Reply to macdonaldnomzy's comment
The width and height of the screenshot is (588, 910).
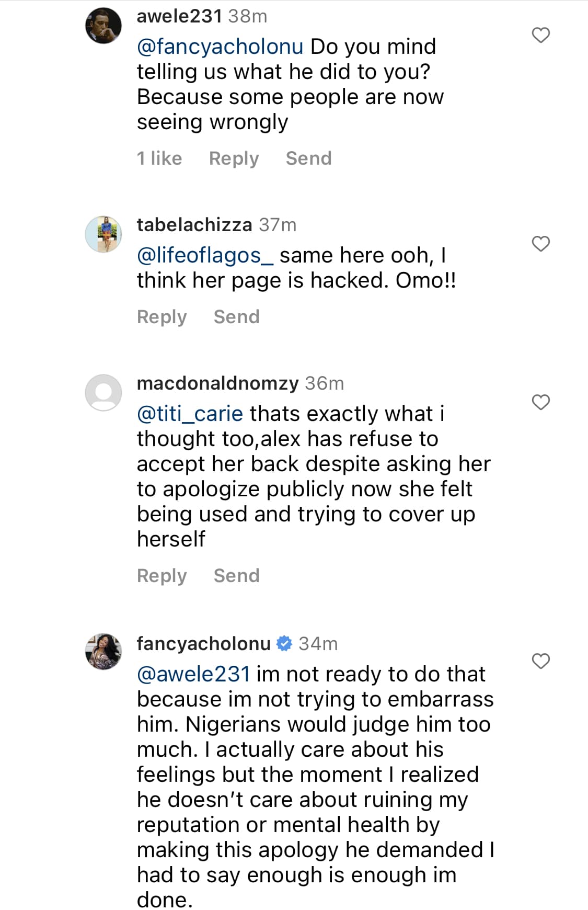[162, 576]
